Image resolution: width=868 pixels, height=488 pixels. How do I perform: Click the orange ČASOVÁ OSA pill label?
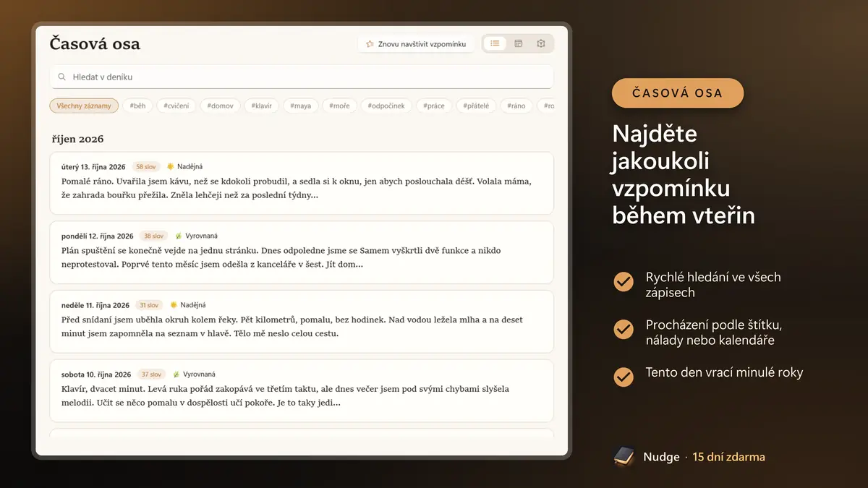678,93
